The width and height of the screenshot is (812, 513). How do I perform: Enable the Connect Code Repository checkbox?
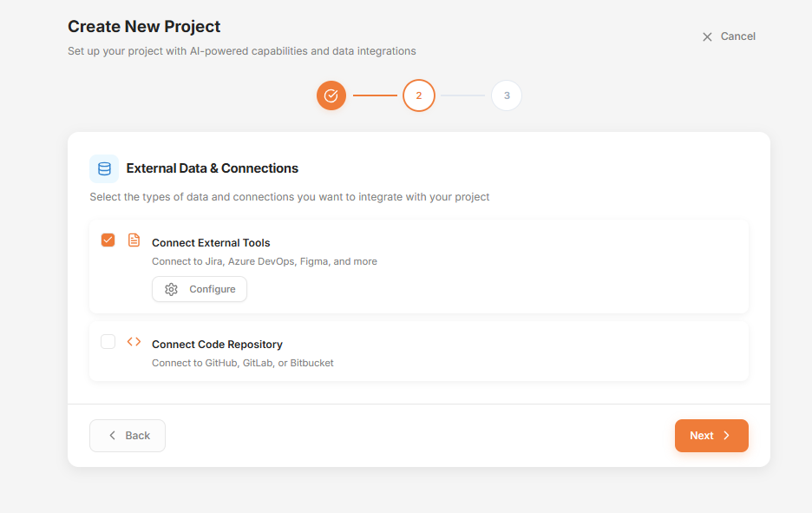(x=108, y=342)
